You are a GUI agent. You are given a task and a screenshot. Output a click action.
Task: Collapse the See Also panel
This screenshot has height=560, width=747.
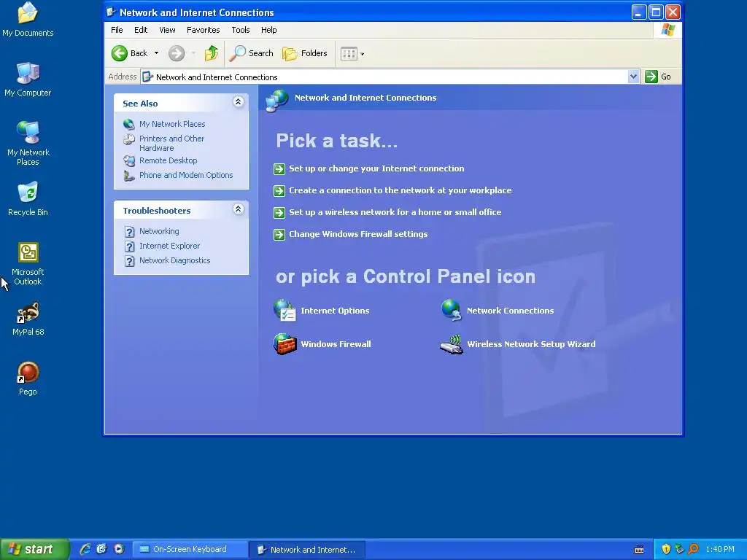click(239, 102)
